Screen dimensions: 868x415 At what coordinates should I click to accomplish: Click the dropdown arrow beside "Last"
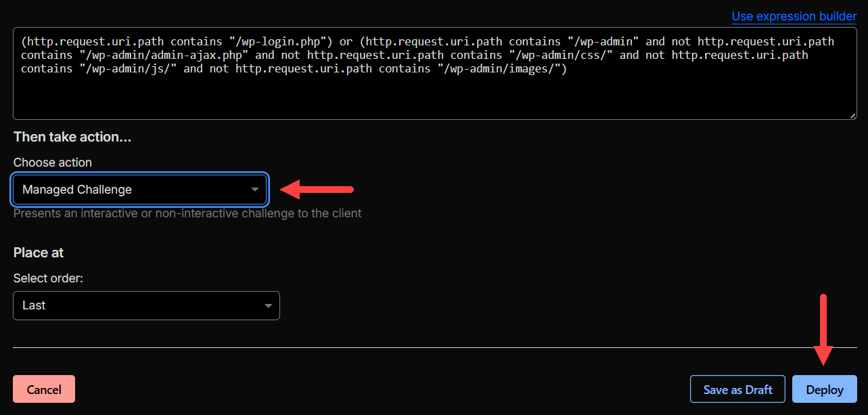[268, 305]
